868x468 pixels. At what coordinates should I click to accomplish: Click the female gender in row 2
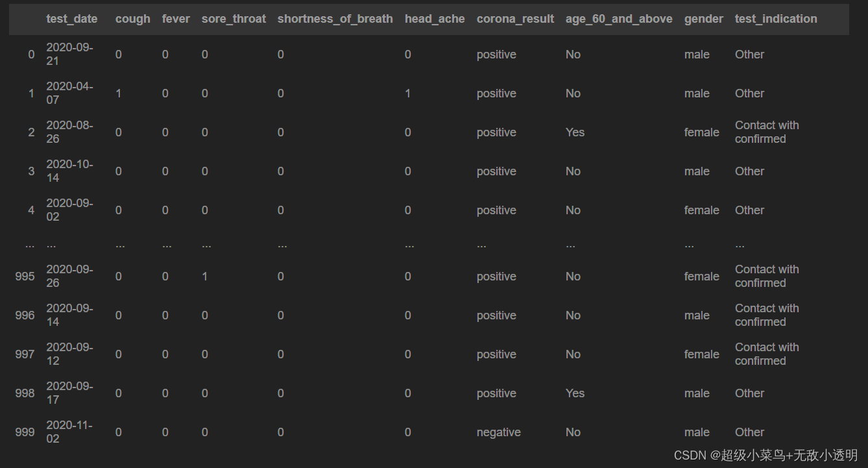pos(702,132)
